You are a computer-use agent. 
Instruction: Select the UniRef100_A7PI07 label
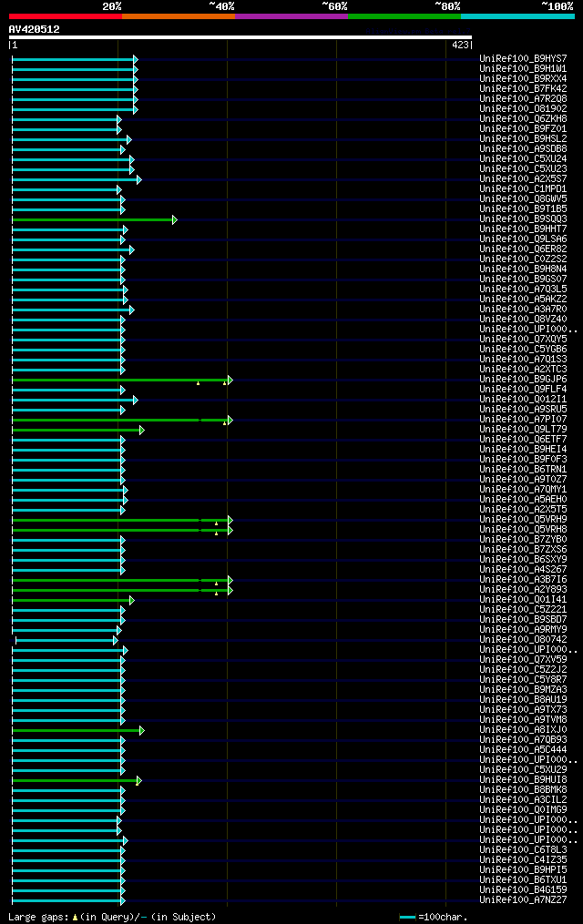[x=523, y=420]
